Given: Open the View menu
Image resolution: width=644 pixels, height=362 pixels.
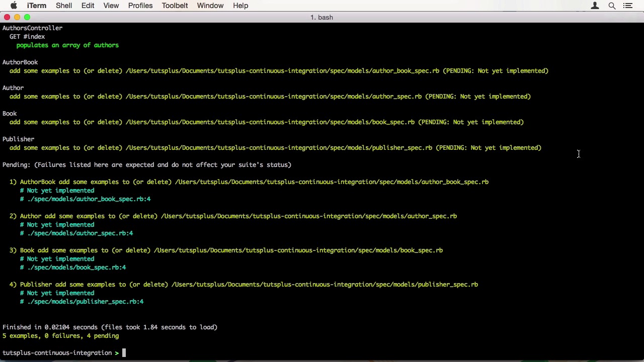Looking at the screenshot, I should tap(111, 6).
